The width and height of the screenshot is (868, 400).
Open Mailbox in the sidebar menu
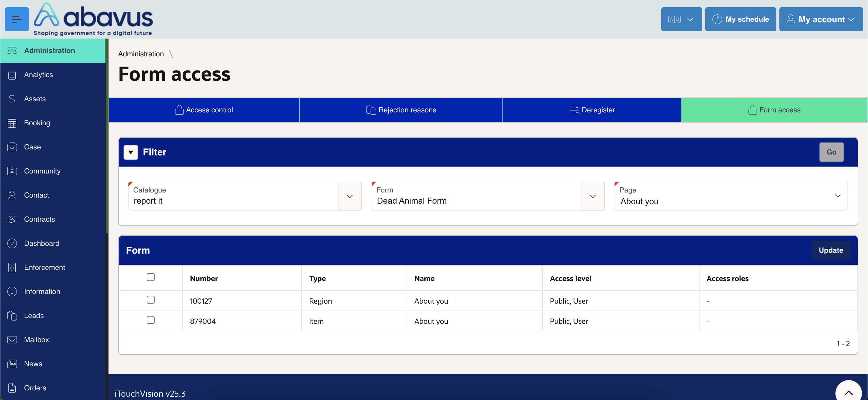[53, 340]
